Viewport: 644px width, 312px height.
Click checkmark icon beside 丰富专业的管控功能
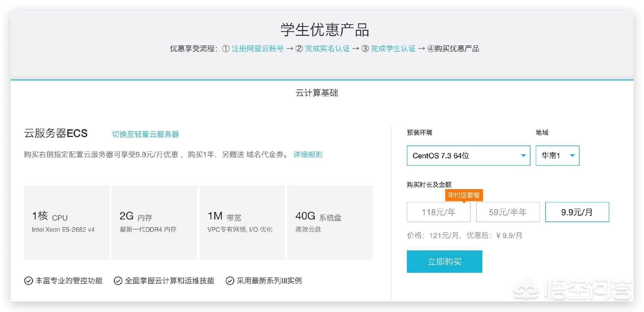point(29,281)
